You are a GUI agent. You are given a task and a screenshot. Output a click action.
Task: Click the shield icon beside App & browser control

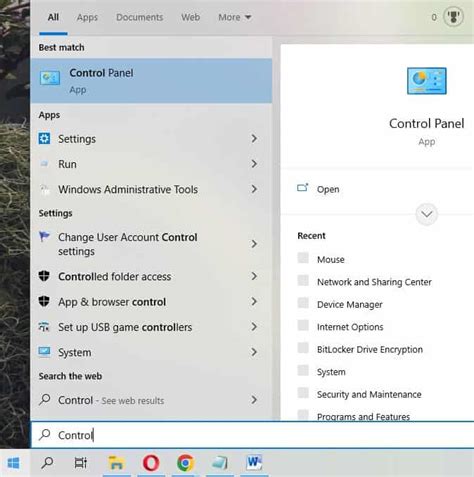[x=44, y=301]
